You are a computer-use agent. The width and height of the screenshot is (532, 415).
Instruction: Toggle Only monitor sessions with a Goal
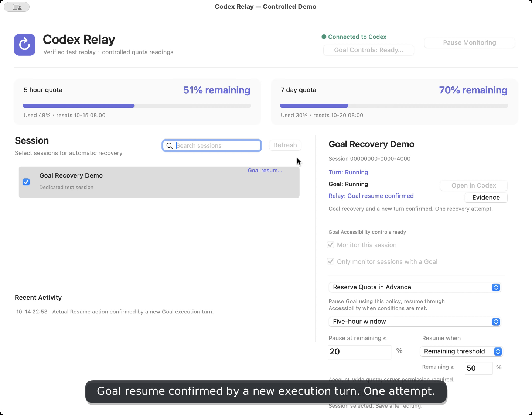(331, 261)
